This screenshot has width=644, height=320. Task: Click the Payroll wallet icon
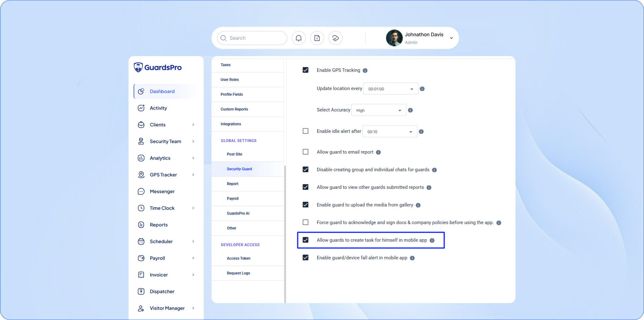pyautogui.click(x=141, y=258)
